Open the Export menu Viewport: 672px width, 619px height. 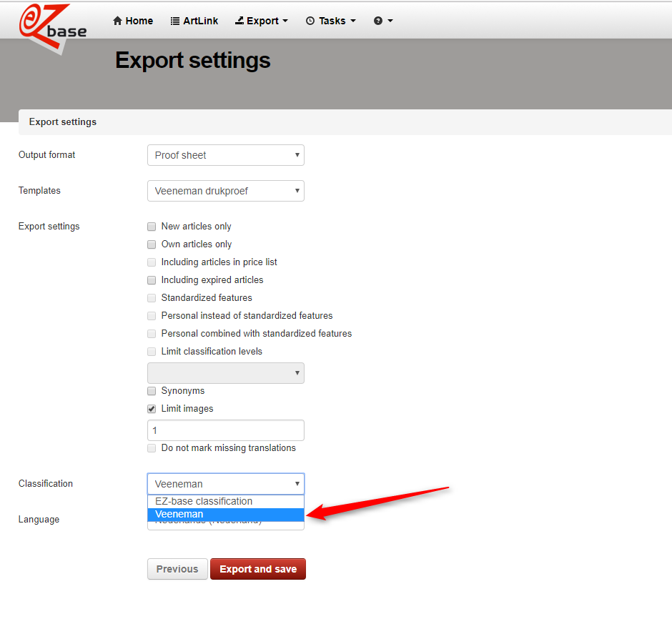coord(262,21)
